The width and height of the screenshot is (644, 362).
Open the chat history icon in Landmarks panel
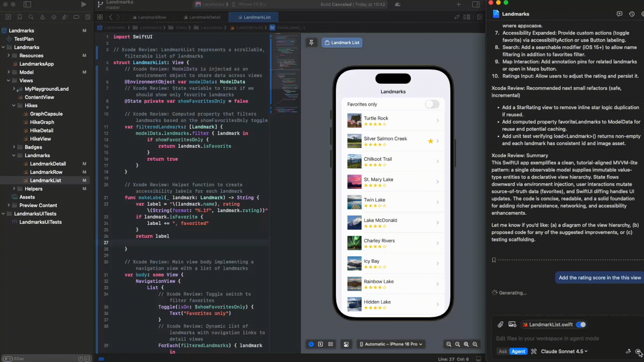[632, 14]
